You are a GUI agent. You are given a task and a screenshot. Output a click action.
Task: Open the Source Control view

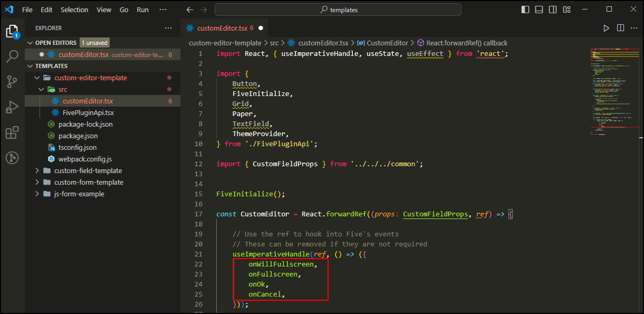[x=12, y=81]
